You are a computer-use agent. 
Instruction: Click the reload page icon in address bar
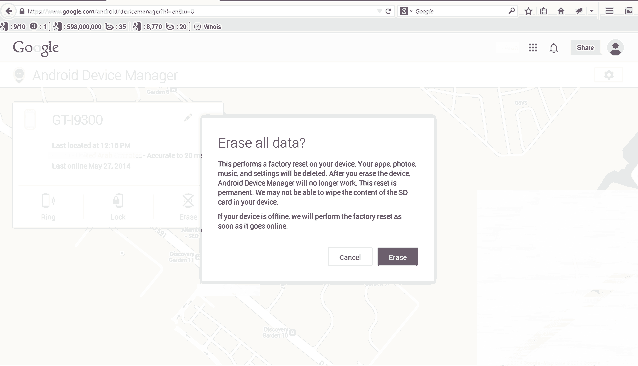point(388,11)
